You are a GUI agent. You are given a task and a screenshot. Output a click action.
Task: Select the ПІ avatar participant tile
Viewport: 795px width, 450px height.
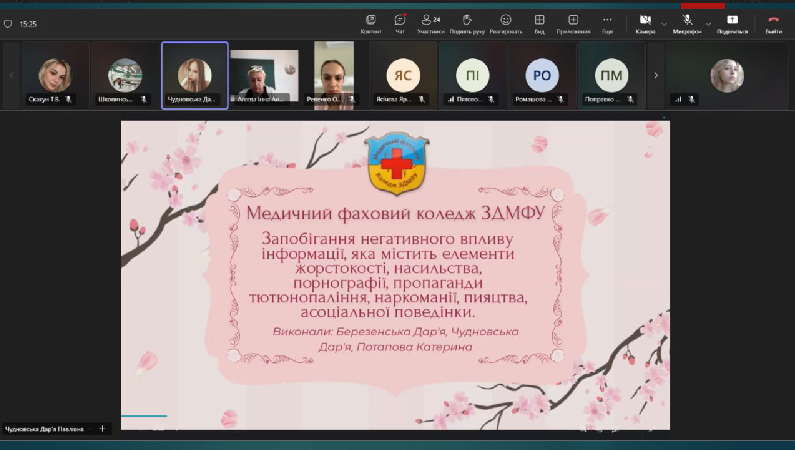473,76
